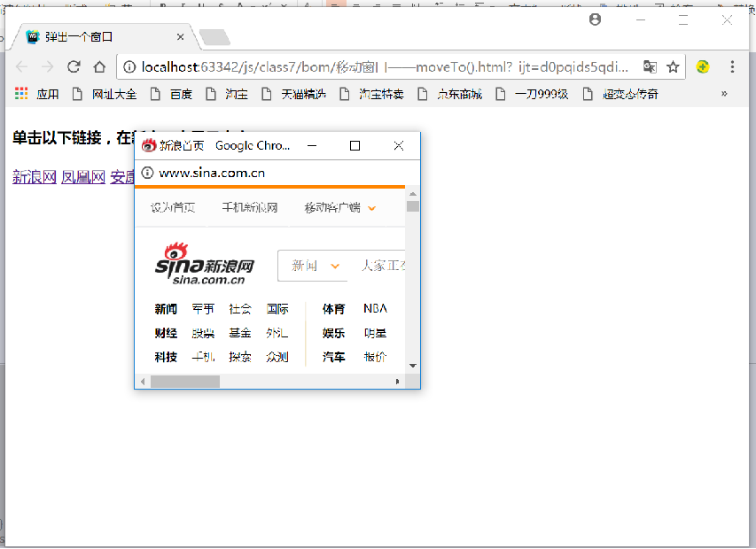The height and width of the screenshot is (549, 756).
Task: Open the 报价 channel link
Action: pyautogui.click(x=375, y=357)
